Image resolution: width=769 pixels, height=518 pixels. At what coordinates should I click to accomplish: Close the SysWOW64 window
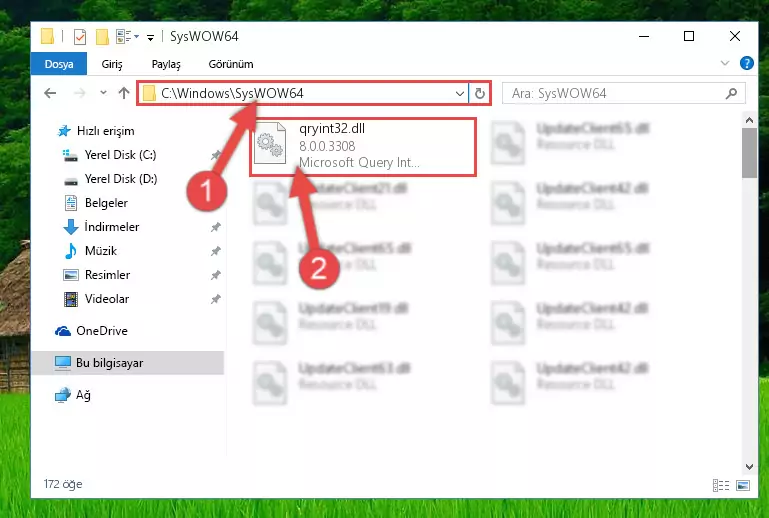734,36
